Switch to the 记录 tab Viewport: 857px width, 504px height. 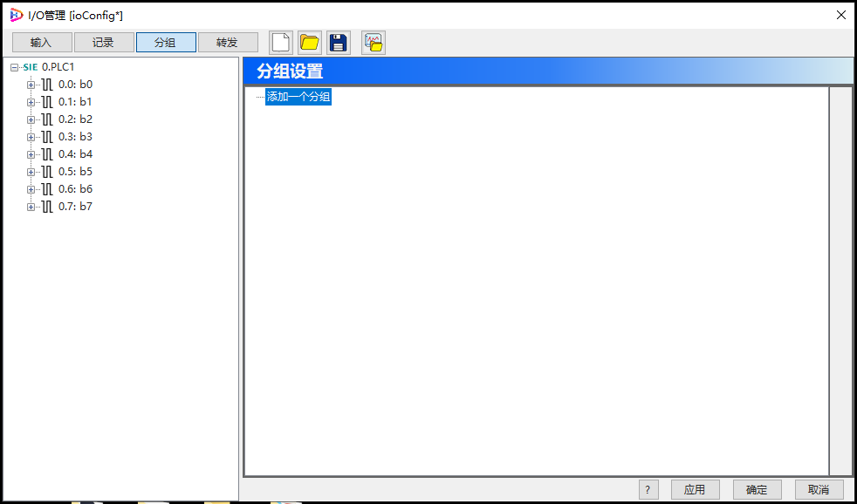tap(104, 43)
